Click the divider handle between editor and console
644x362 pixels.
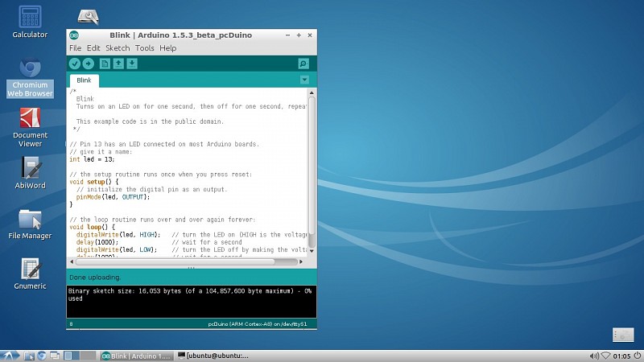point(192,268)
